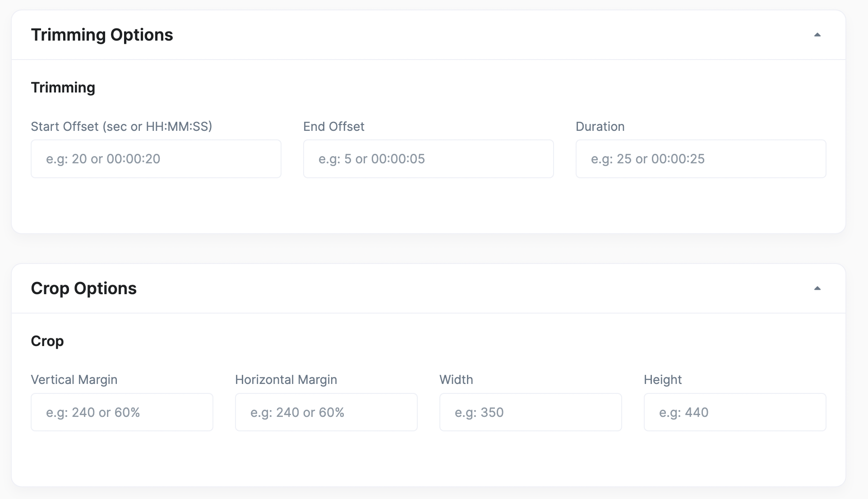The width and height of the screenshot is (868, 499).
Task: Click the Height label text
Action: [x=663, y=380]
